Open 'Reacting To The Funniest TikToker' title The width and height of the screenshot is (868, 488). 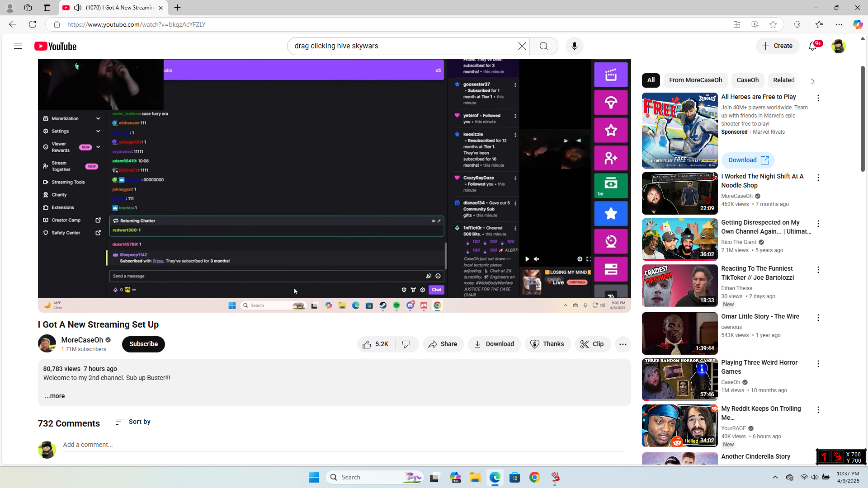[x=758, y=273]
